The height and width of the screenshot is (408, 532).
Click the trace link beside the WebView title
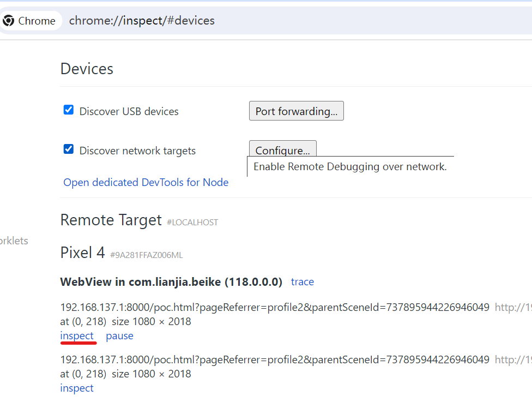point(302,281)
